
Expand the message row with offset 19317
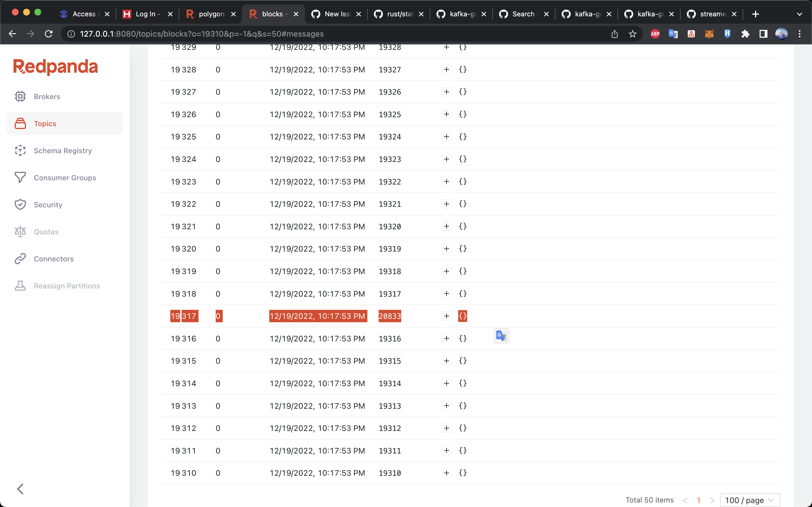[446, 315]
